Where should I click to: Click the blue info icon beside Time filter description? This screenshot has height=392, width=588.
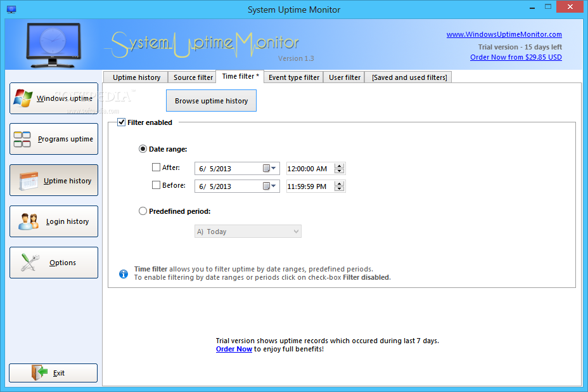click(x=124, y=274)
